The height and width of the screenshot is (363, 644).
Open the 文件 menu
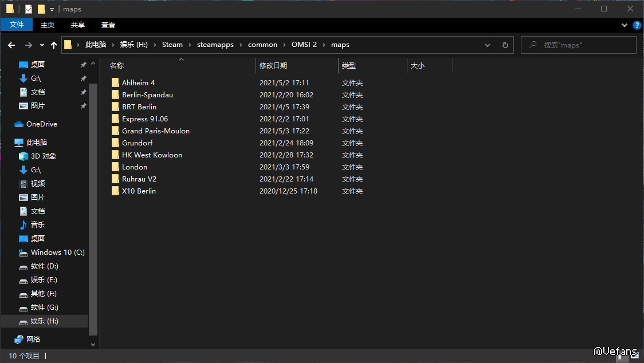(x=17, y=25)
